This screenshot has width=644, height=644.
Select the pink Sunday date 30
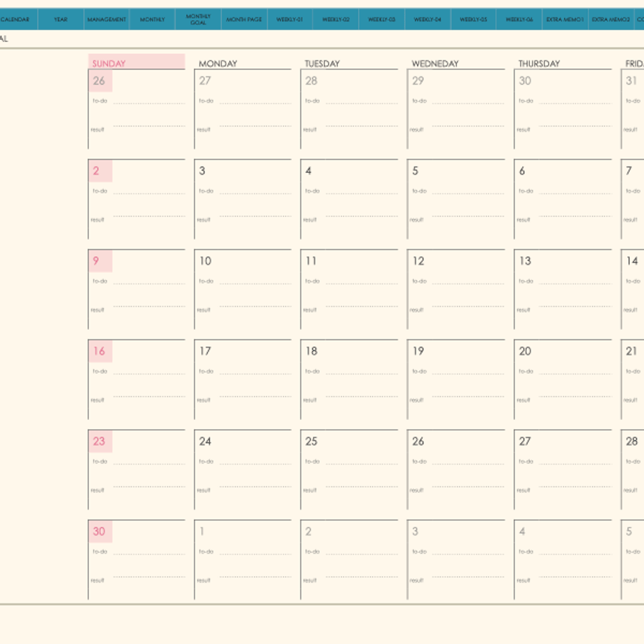(x=99, y=531)
